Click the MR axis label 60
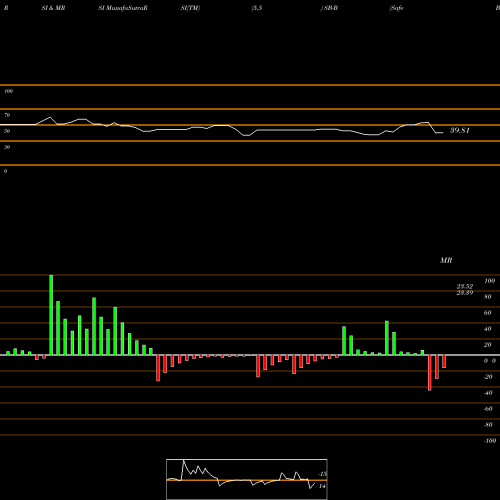The width and height of the screenshot is (500, 500). pos(488,313)
